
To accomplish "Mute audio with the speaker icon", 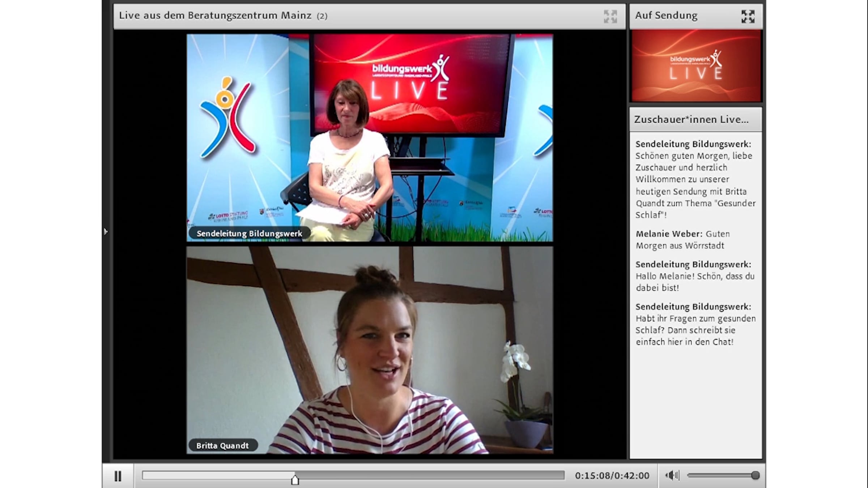I will coord(672,475).
